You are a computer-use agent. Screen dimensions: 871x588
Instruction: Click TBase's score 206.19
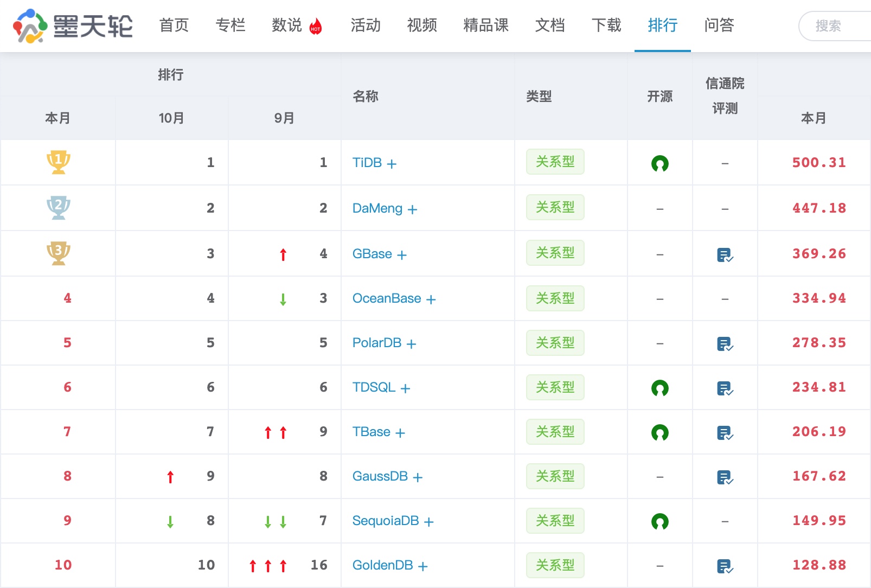pos(819,432)
